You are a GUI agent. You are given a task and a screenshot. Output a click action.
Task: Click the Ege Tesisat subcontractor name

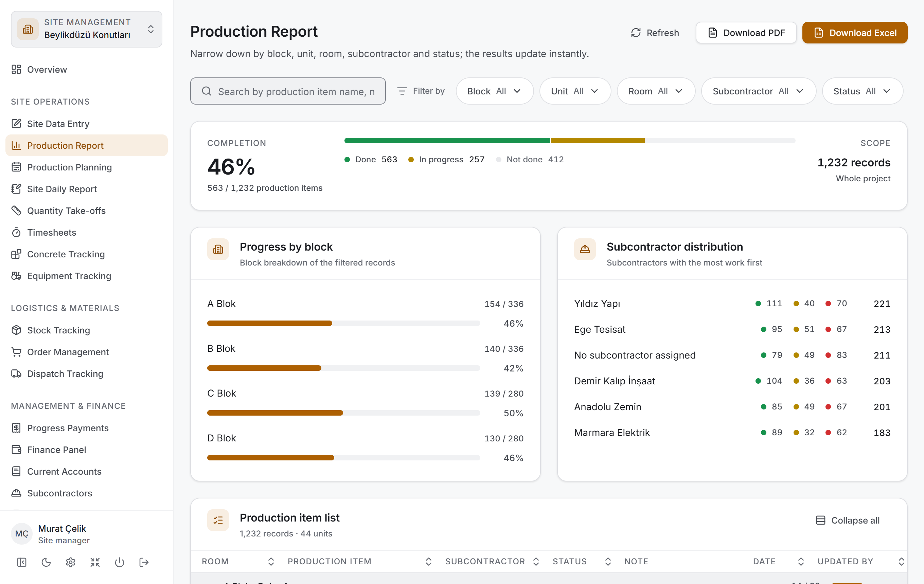[x=599, y=329]
